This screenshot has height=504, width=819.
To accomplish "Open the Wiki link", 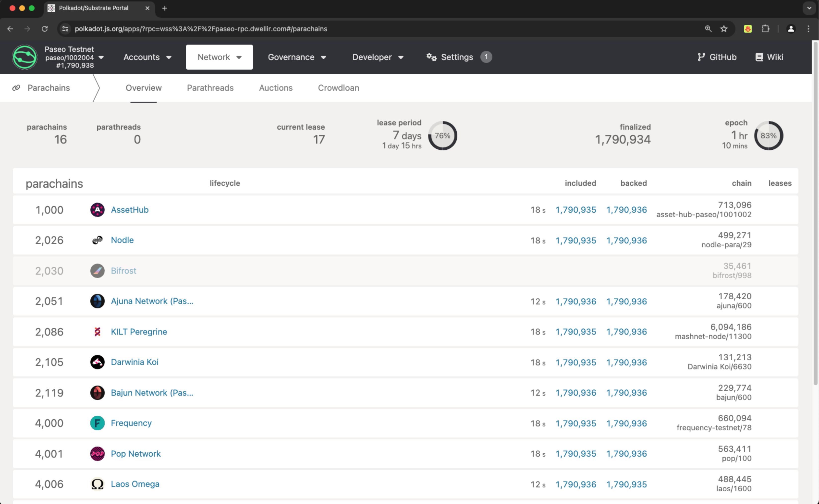I will point(769,57).
